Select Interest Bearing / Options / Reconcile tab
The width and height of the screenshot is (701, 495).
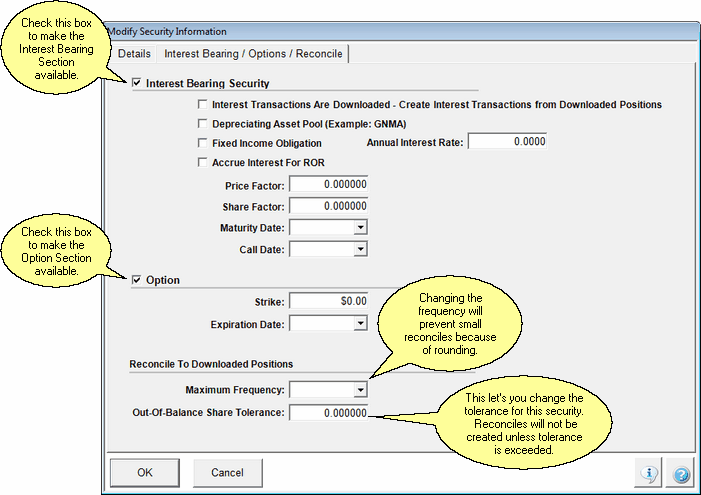coord(253,53)
